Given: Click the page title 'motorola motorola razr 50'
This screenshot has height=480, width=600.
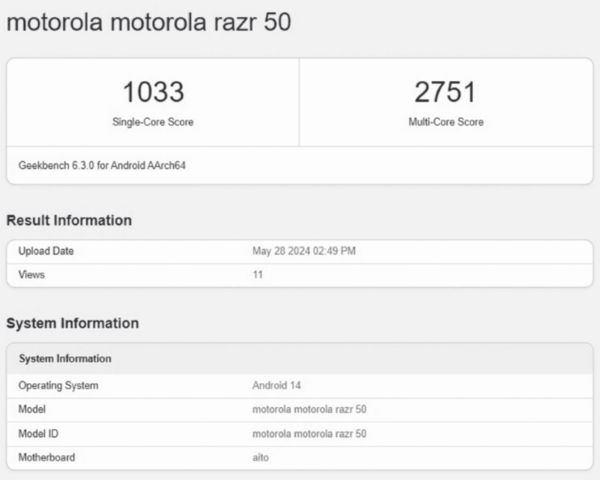Looking at the screenshot, I should 150,22.
